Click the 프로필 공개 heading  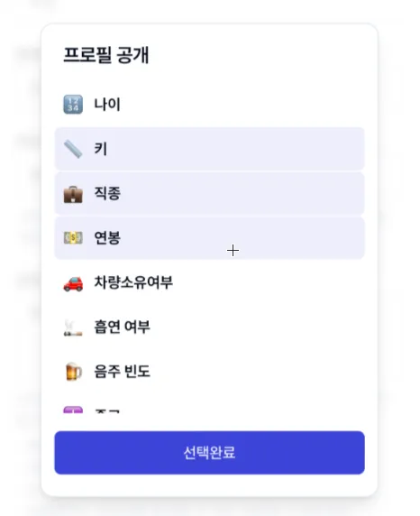pos(106,55)
